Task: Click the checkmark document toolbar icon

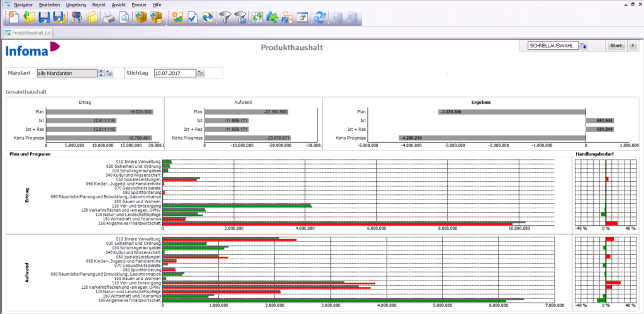Action: [193, 17]
